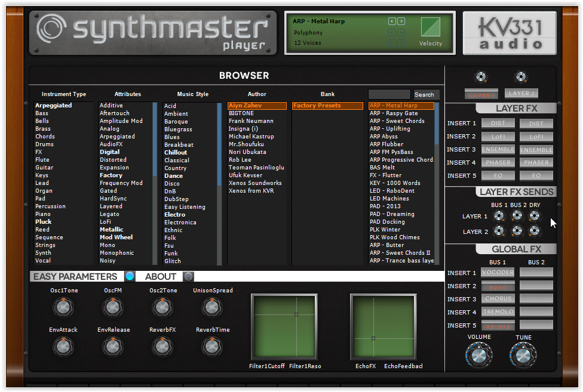Image resolution: width=583 pixels, height=392 pixels.
Task: Click the OscFM knob
Action: click(113, 307)
